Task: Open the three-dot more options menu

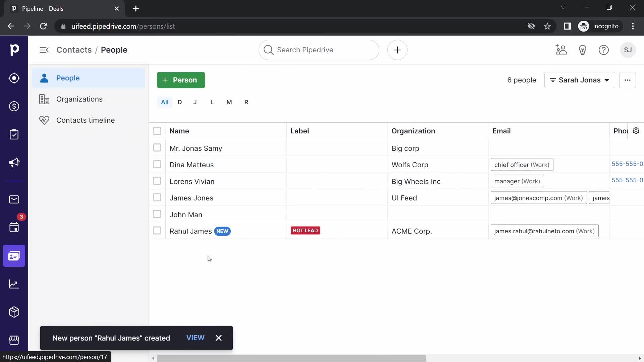Action: click(627, 80)
